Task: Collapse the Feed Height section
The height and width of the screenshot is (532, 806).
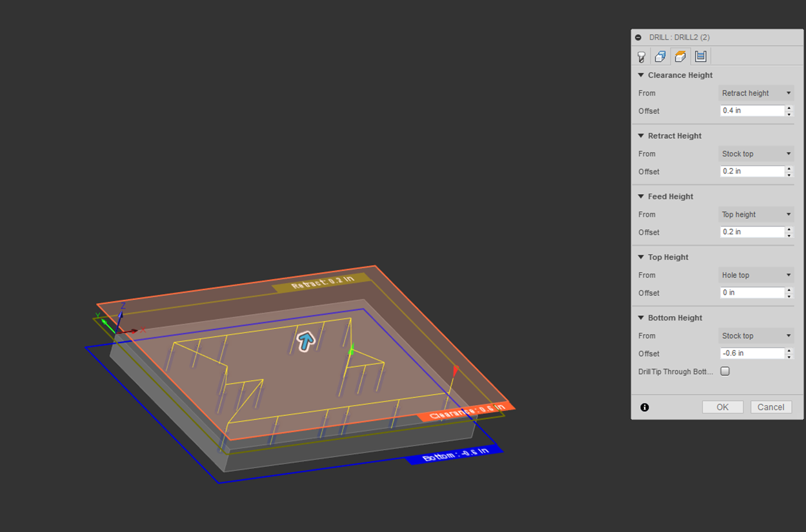Action: [x=641, y=197]
